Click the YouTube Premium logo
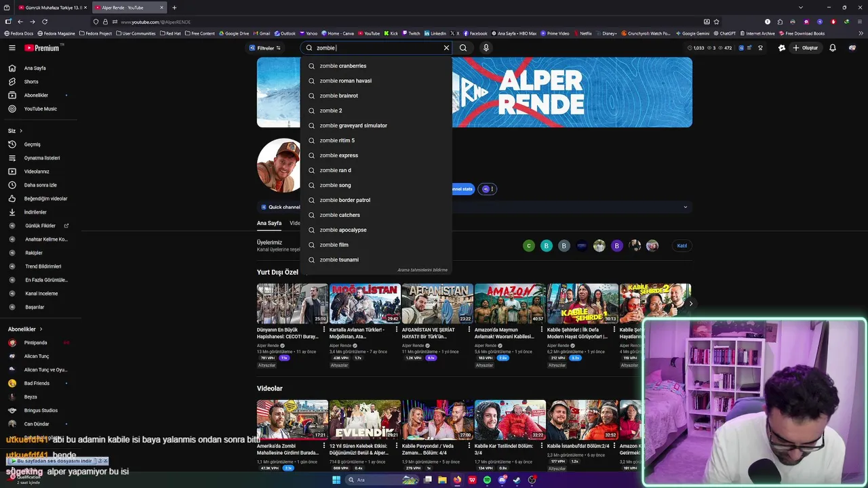 pos(42,48)
